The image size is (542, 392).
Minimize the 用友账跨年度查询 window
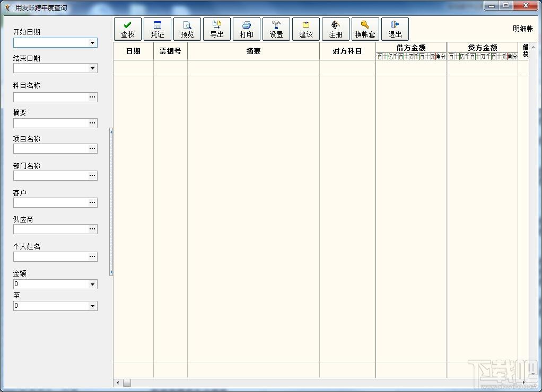point(491,5)
